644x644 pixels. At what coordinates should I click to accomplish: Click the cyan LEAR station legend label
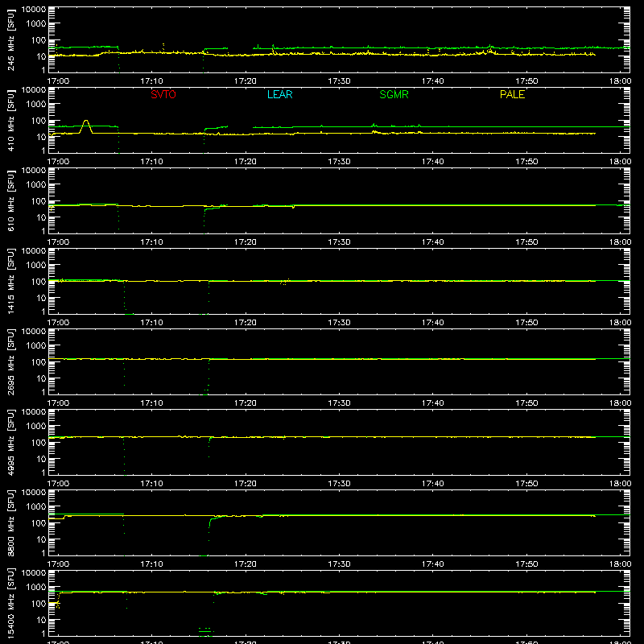pyautogui.click(x=279, y=94)
